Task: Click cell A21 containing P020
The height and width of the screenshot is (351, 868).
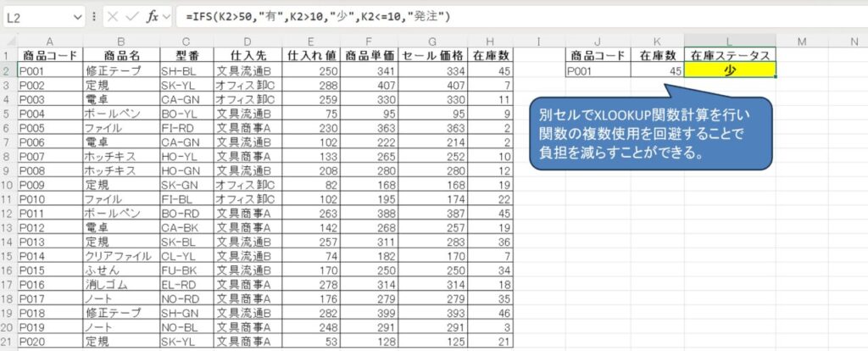Action: click(50, 341)
